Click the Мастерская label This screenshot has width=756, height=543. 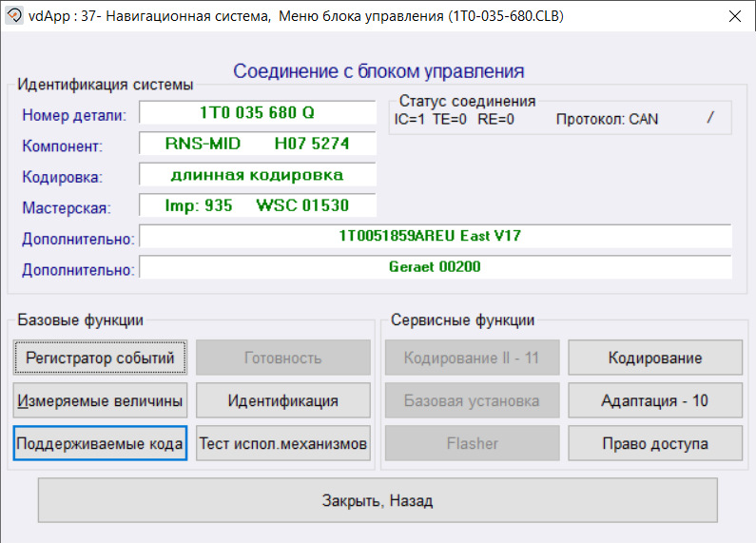[x=67, y=208]
